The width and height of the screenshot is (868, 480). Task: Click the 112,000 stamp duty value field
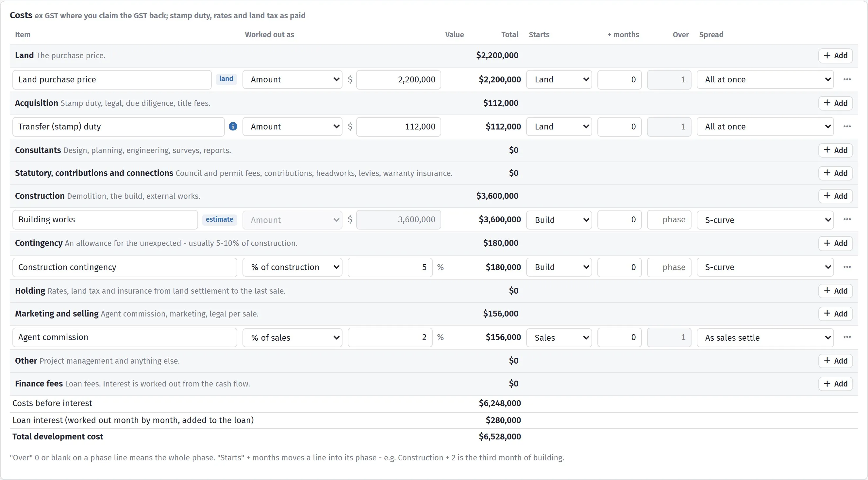click(399, 127)
